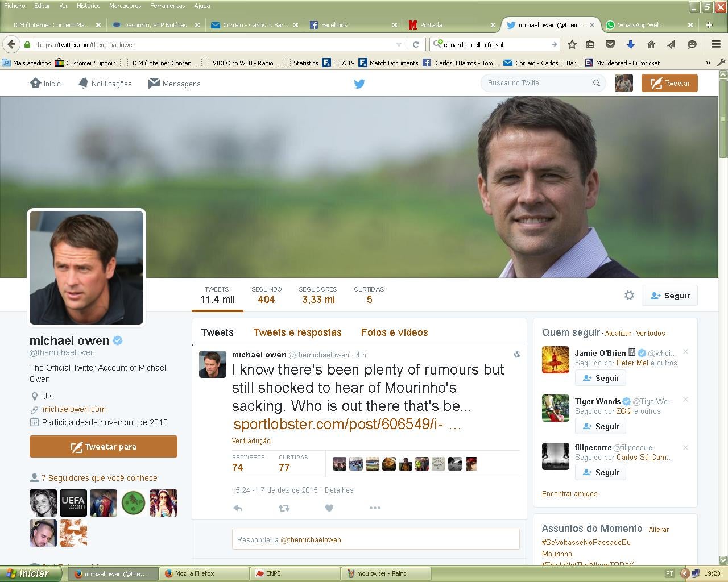Click the reply arrow icon under the tweet
728x582 pixels.
[238, 508]
